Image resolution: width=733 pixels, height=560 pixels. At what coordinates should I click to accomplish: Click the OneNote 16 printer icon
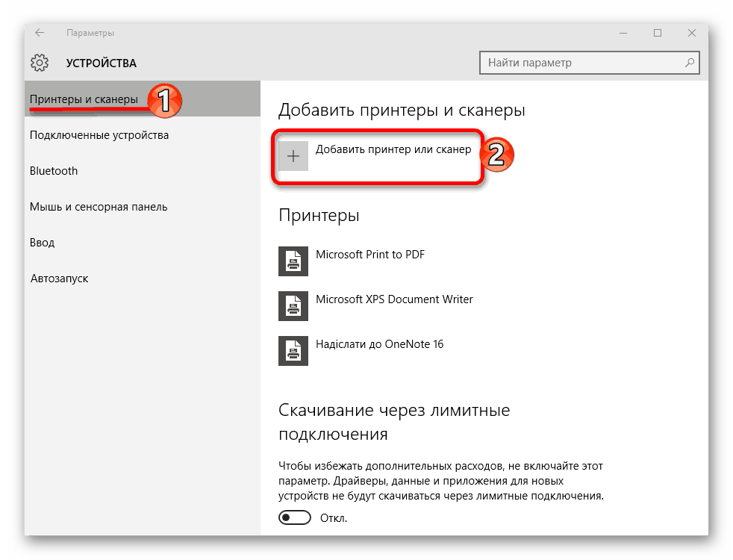[x=293, y=350]
